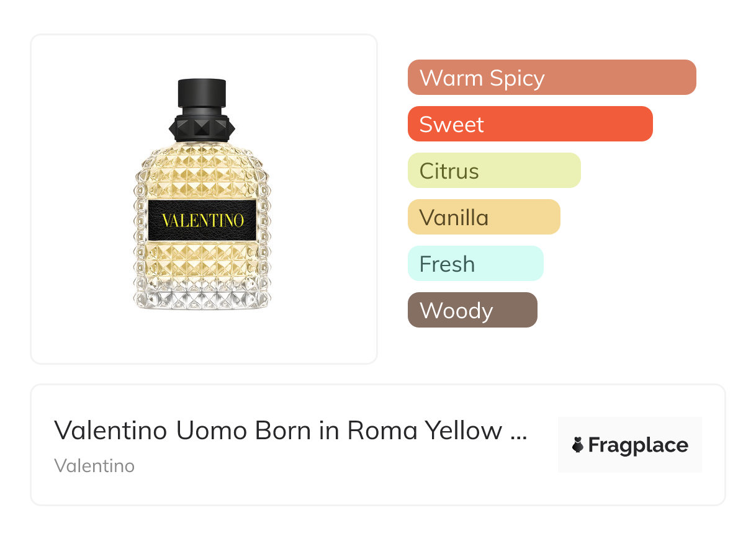Click the studded black collar on the bottle

click(x=202, y=127)
